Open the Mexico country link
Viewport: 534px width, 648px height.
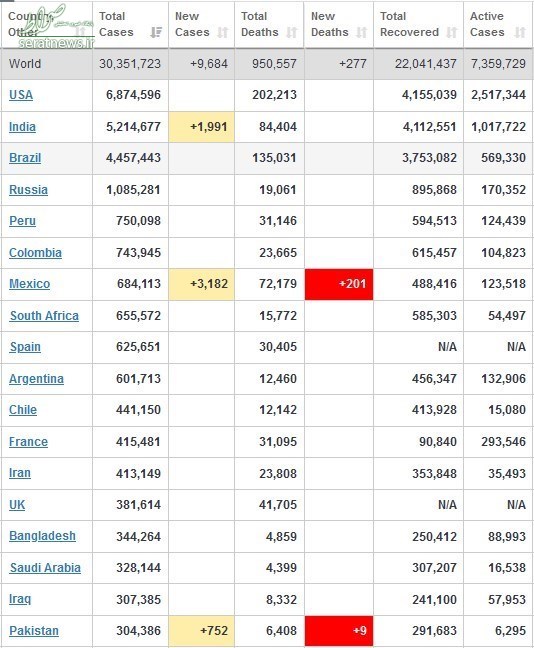(x=29, y=284)
